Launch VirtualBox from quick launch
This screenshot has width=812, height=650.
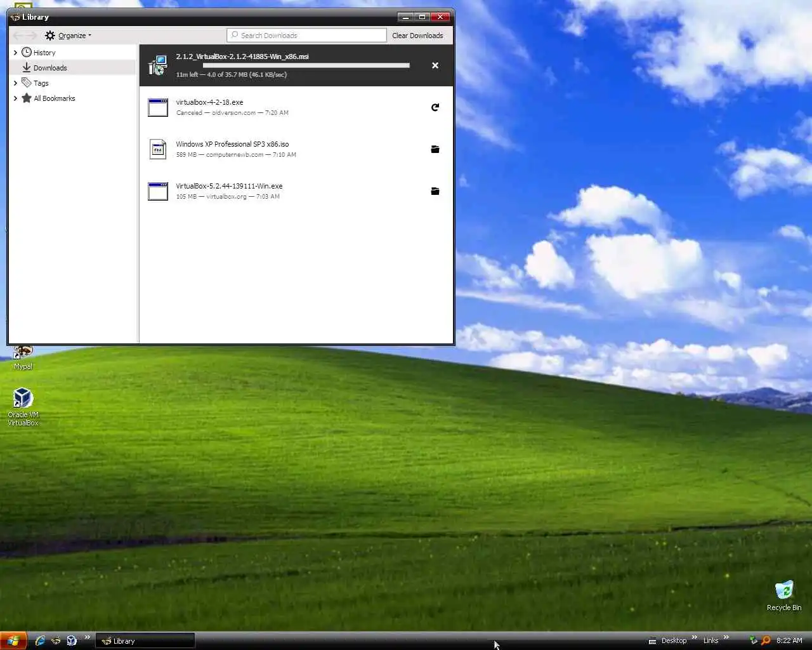click(x=72, y=640)
